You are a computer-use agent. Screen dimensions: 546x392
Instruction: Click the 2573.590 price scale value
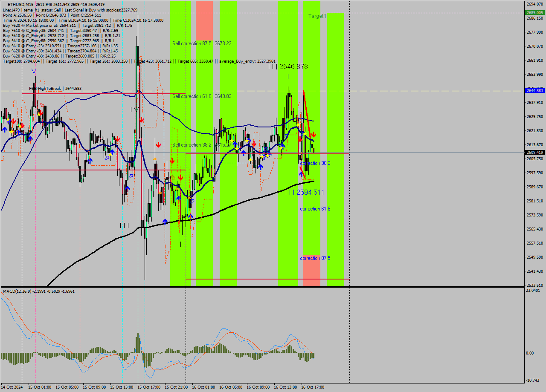(x=535, y=215)
